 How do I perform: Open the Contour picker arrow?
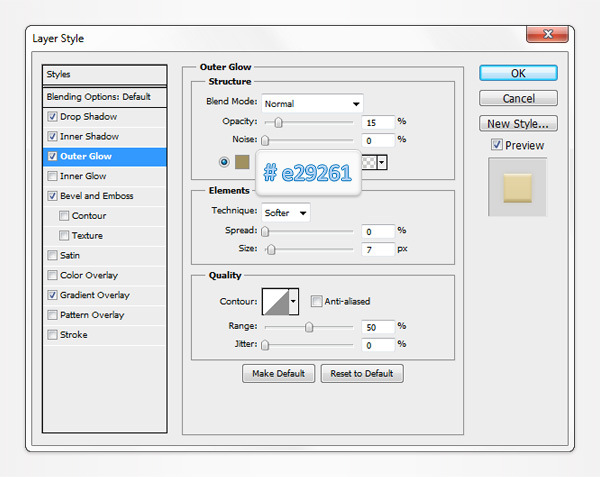[x=293, y=301]
